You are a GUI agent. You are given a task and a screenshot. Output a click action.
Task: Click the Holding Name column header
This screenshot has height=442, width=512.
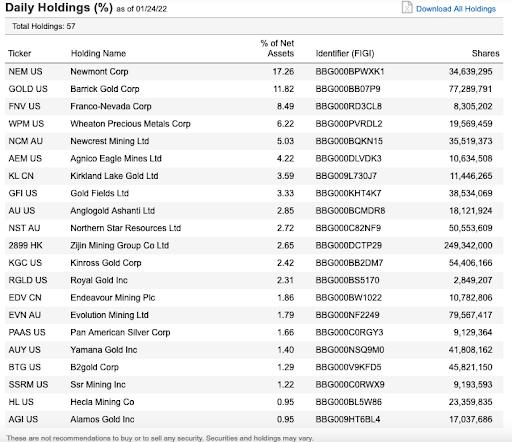click(x=98, y=53)
